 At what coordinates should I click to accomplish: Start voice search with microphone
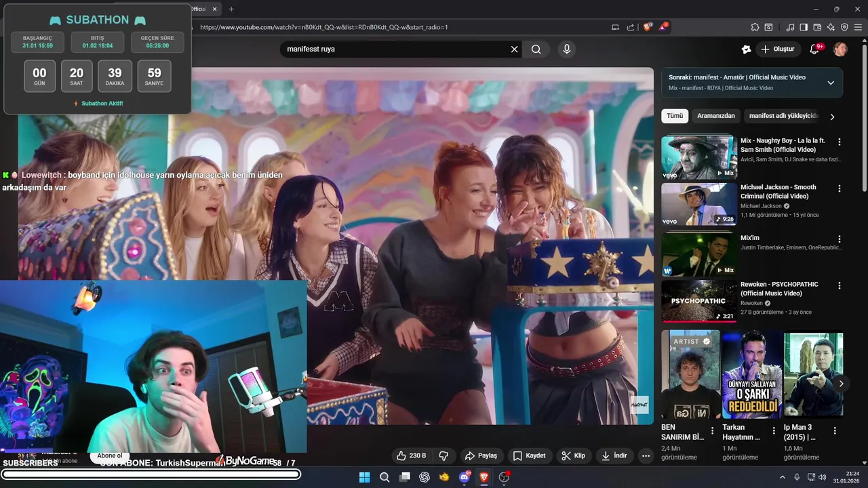567,49
